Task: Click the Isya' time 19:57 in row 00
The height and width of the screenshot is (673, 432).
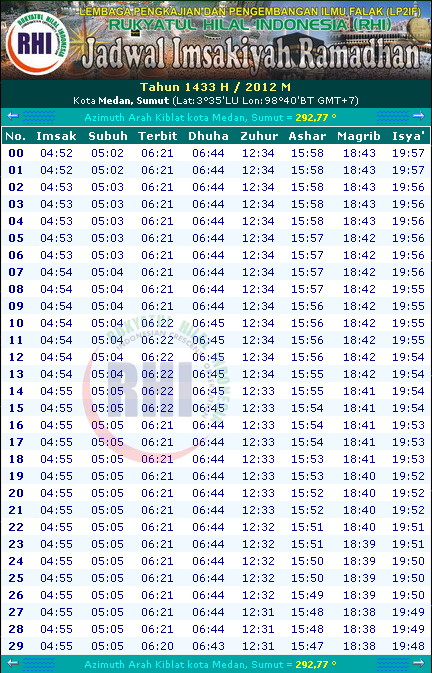Action: coord(408,153)
